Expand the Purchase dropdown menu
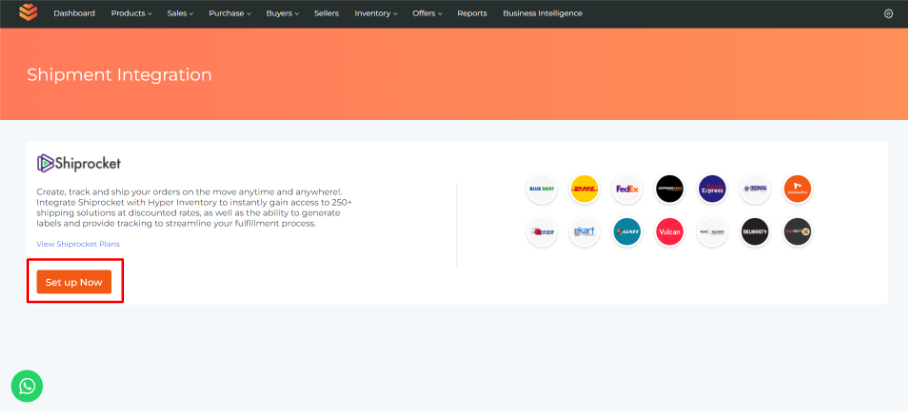This screenshot has width=908, height=412. [230, 13]
